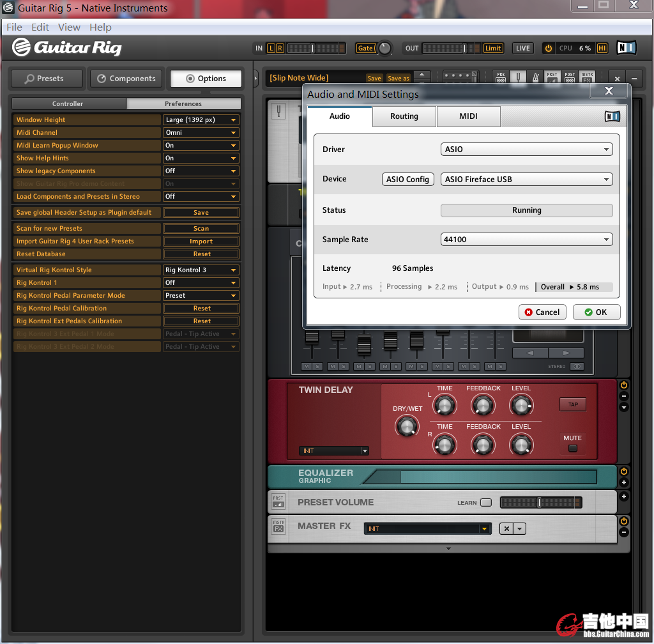The height and width of the screenshot is (644, 654).
Task: Enable the Gate button
Action: coord(365,49)
